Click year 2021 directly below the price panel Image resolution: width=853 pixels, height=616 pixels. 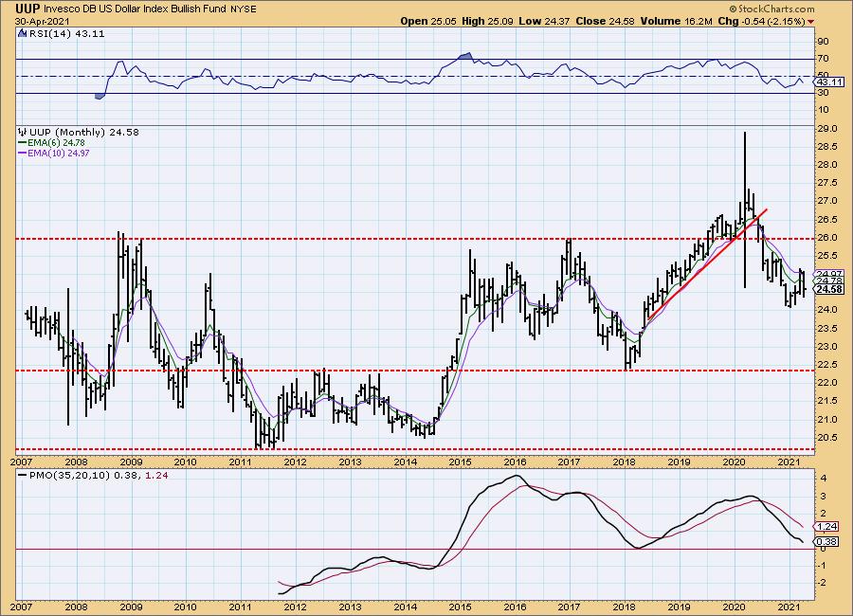pos(789,462)
